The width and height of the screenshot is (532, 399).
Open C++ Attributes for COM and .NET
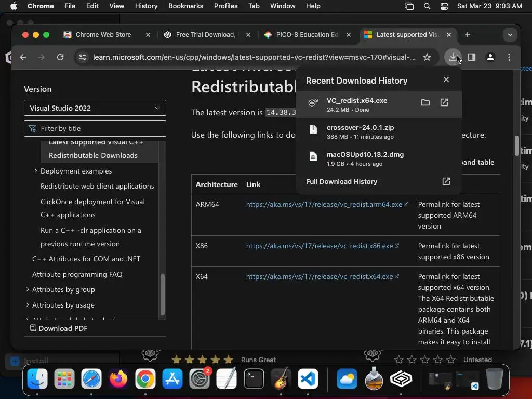point(86,259)
